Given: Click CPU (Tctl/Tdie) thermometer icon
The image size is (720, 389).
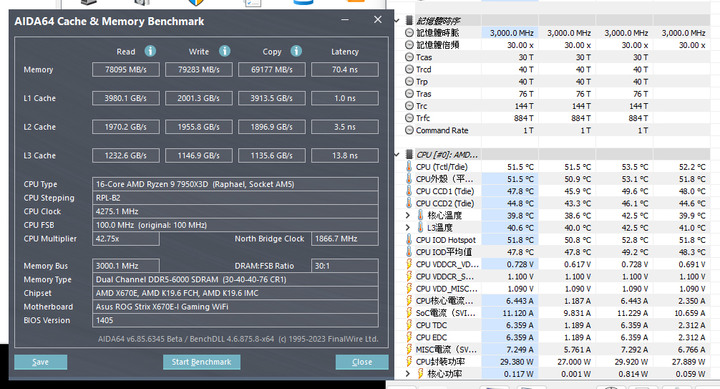Looking at the screenshot, I should pyautogui.click(x=409, y=167).
